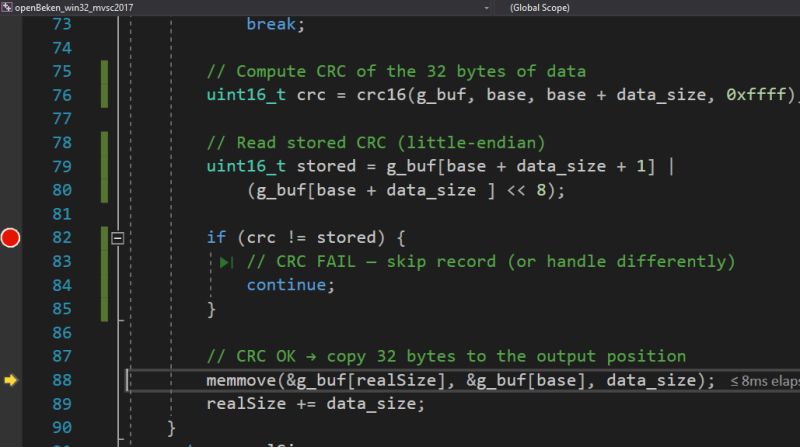Click the closing brace on line 90
Image resolution: width=800 pixels, height=447 pixels.
coord(171,428)
